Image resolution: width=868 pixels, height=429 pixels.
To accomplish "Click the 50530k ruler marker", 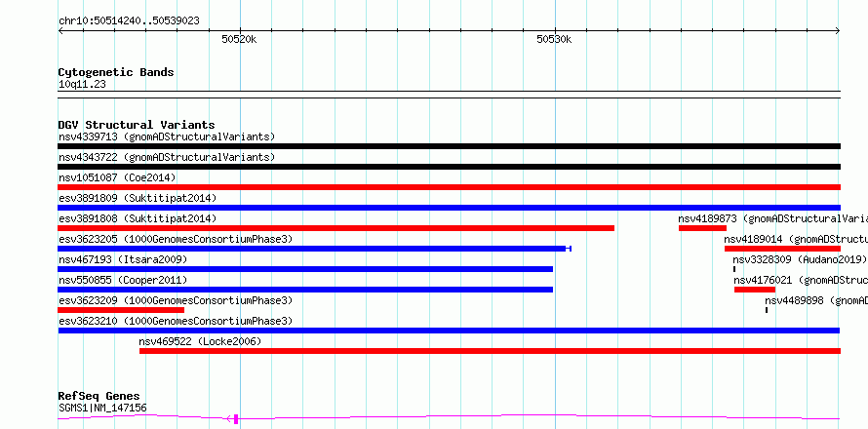I will pos(554,39).
